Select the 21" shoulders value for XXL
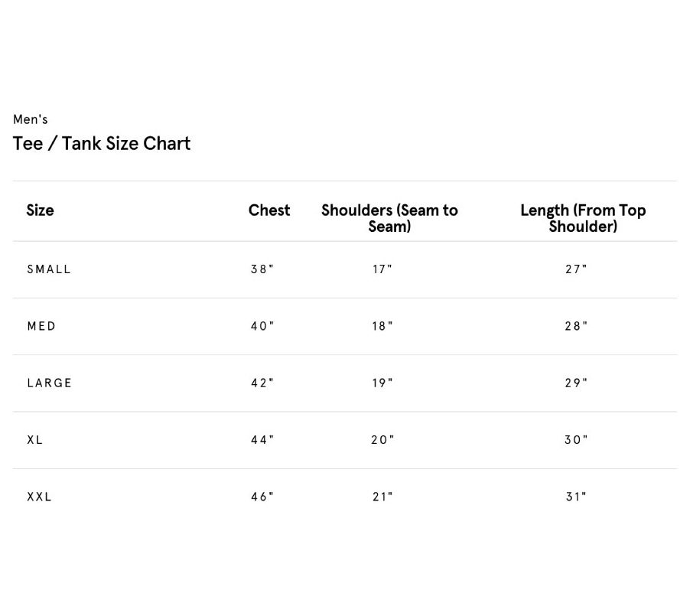The height and width of the screenshot is (616, 693). pyautogui.click(x=382, y=497)
